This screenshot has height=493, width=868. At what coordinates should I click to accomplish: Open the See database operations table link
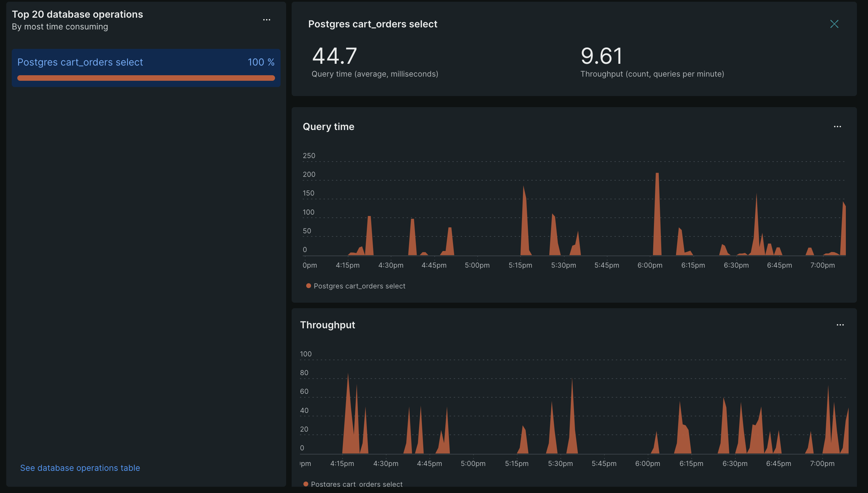pyautogui.click(x=80, y=468)
